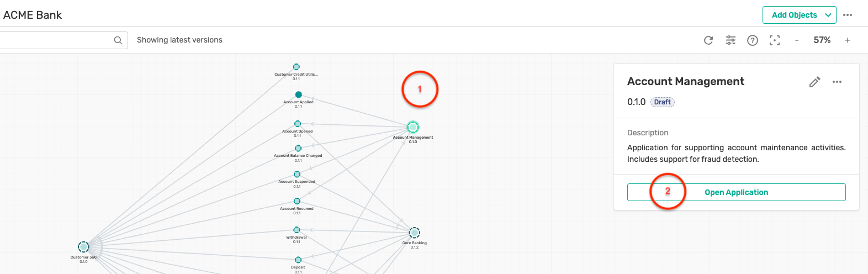Select the Customer 360 application node
This screenshot has width=868, height=274.
83,247
